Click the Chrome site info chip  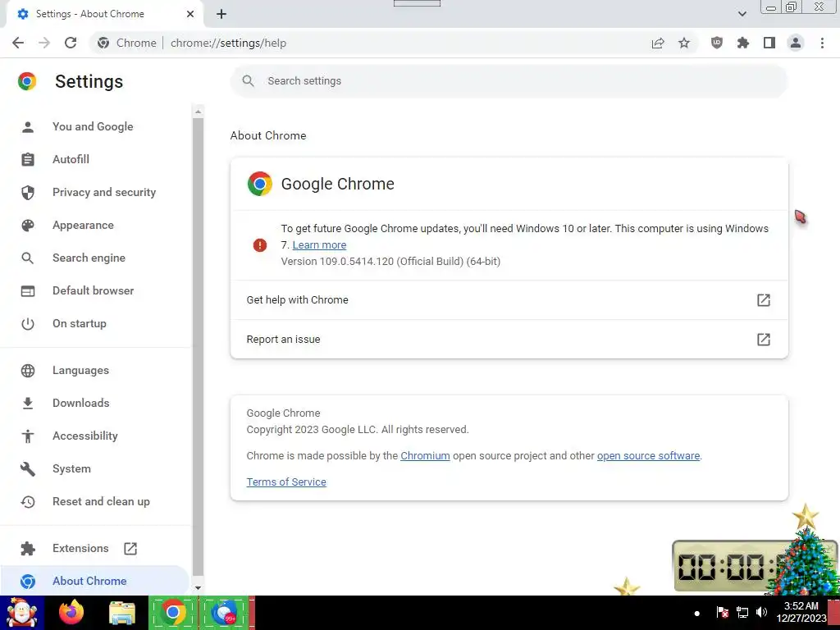(127, 43)
